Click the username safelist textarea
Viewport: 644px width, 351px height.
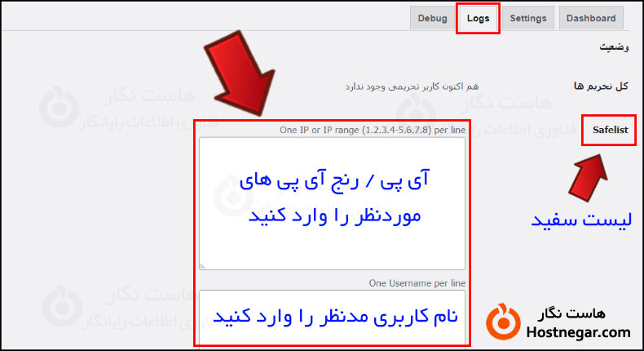point(333,318)
